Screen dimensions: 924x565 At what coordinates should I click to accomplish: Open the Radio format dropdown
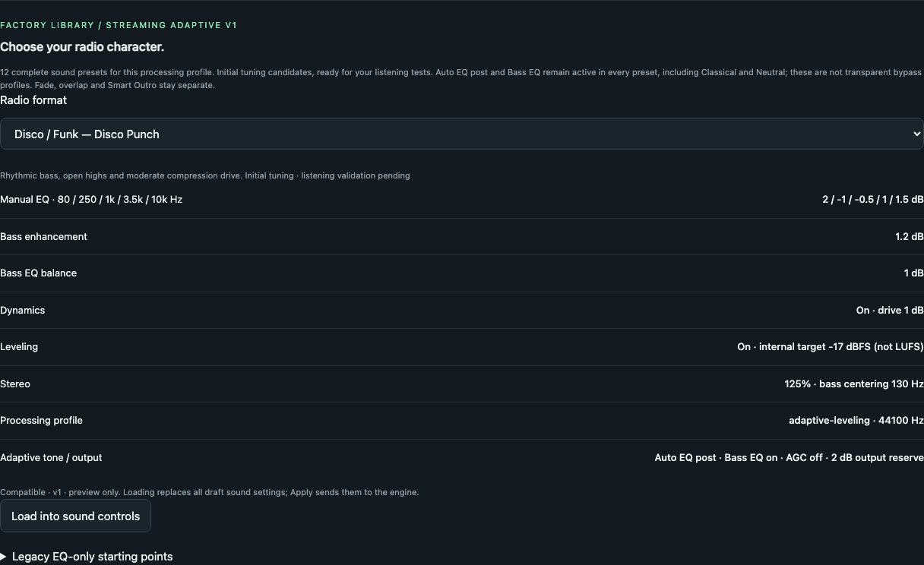point(461,134)
